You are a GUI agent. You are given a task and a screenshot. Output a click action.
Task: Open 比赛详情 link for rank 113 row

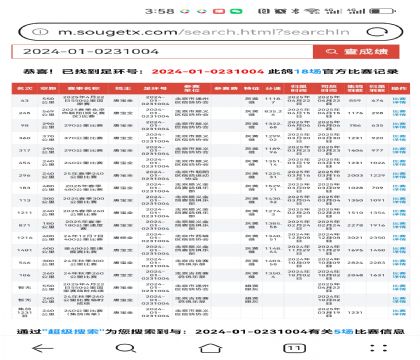pos(399,200)
